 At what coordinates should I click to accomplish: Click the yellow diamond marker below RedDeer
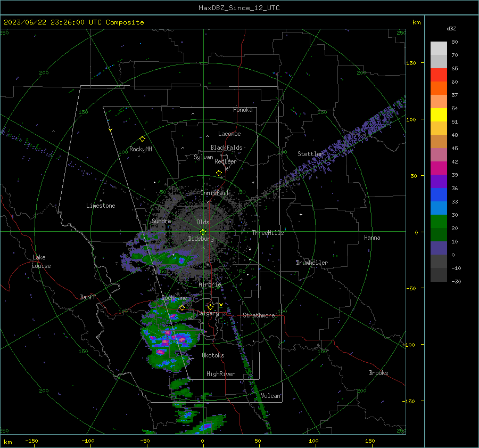tap(219, 173)
